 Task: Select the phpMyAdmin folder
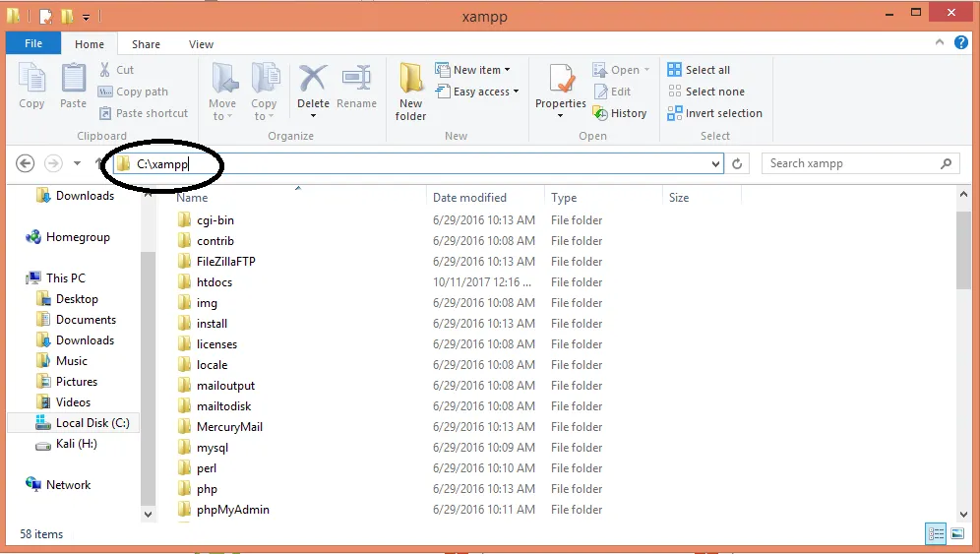tap(223, 509)
